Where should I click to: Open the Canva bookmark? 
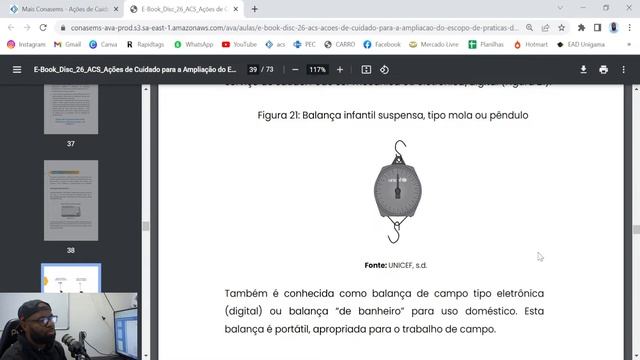pyautogui.click(x=103, y=44)
